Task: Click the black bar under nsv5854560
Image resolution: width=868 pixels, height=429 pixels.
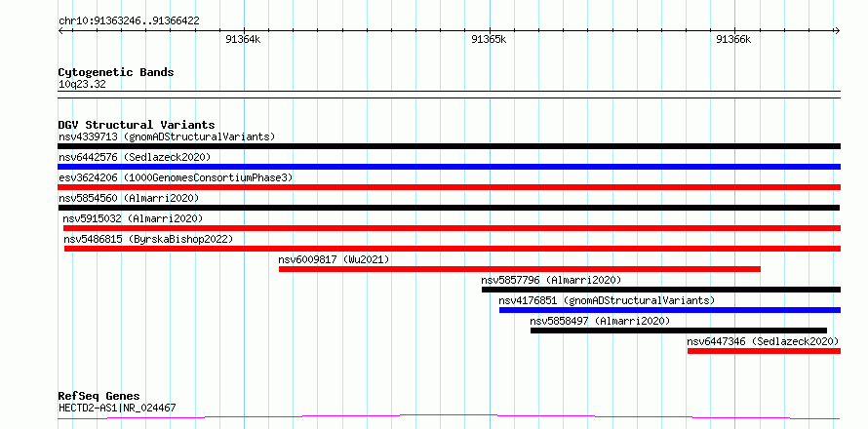Action: (449, 208)
